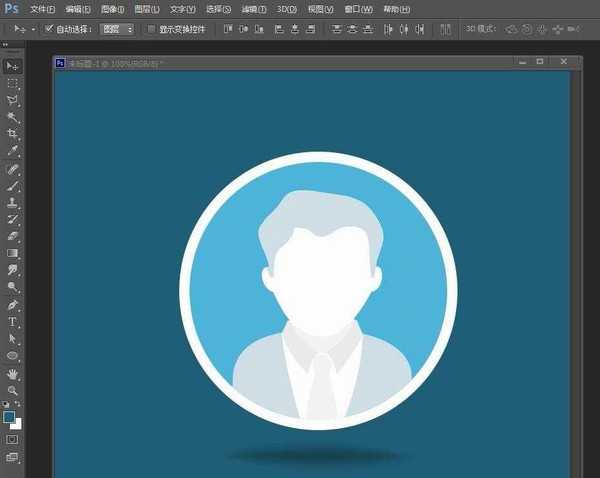Open the 文件 menu
600x478 pixels.
click(x=42, y=9)
